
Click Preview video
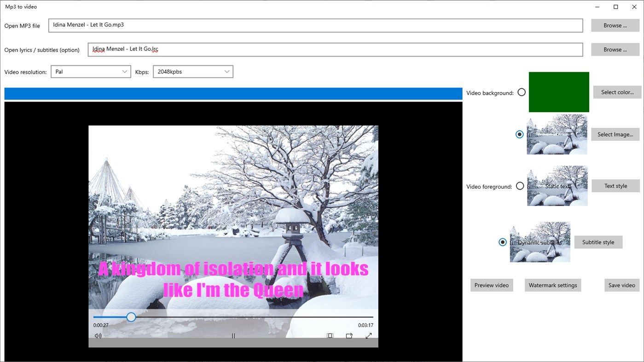click(x=491, y=285)
